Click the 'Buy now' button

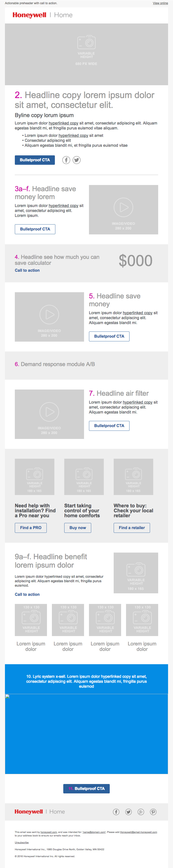click(78, 528)
